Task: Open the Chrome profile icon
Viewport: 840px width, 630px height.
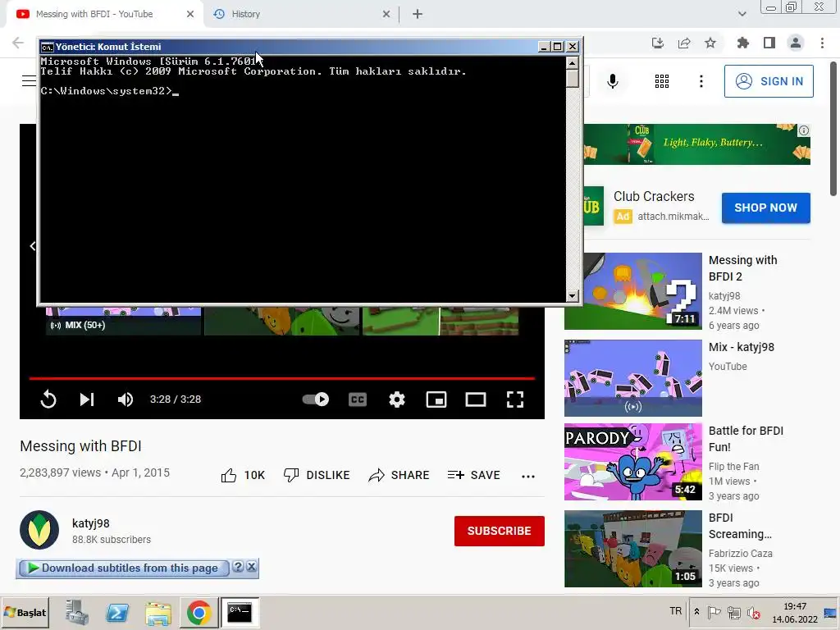Action: click(x=796, y=43)
